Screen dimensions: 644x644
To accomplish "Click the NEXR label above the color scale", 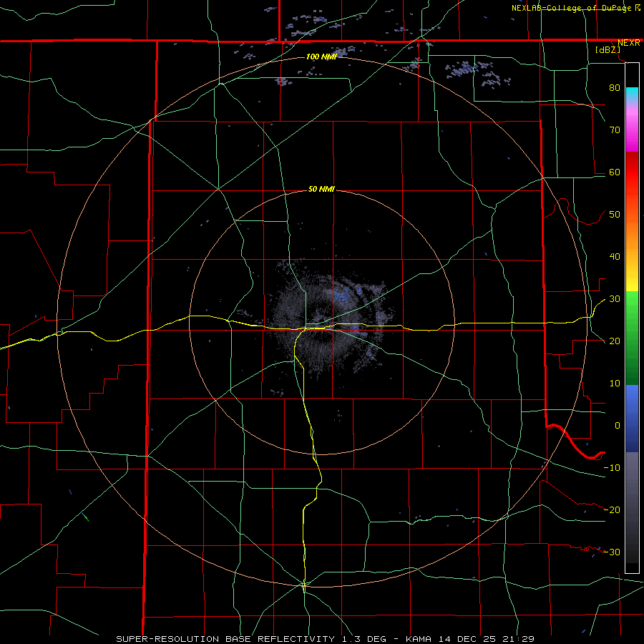I will pos(629,43).
